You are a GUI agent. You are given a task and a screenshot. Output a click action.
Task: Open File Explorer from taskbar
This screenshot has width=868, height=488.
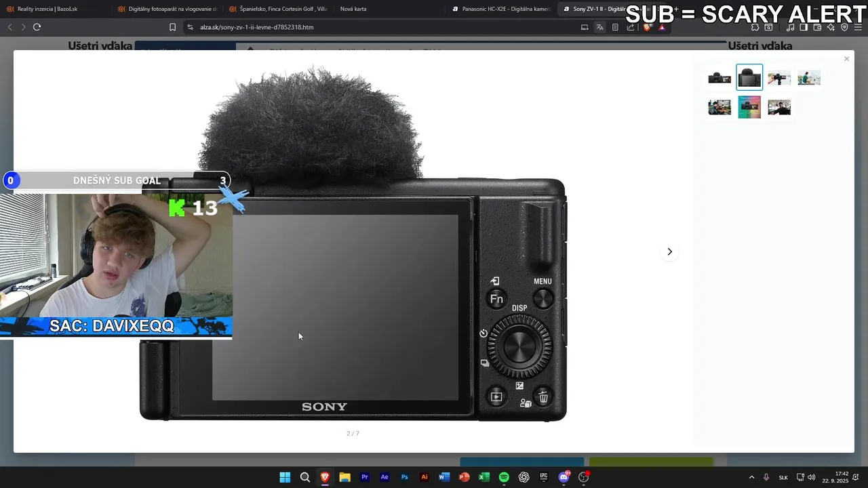pyautogui.click(x=344, y=477)
